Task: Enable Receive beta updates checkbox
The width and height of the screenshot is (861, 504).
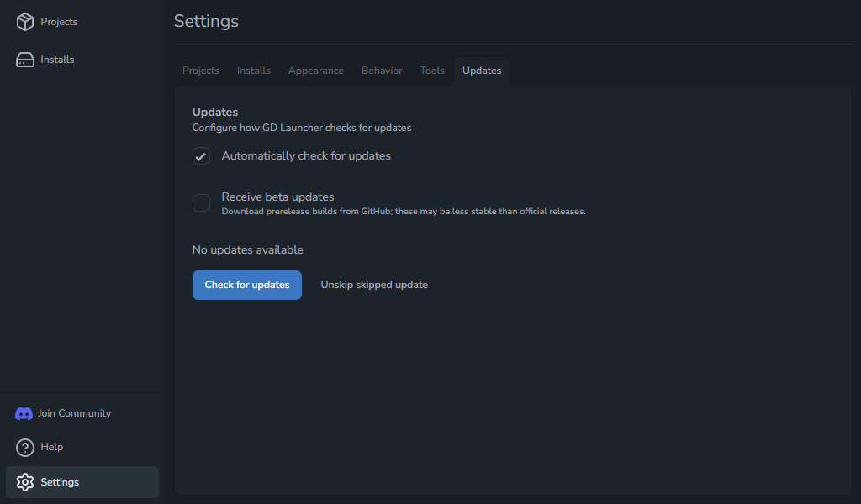Action: pyautogui.click(x=201, y=203)
